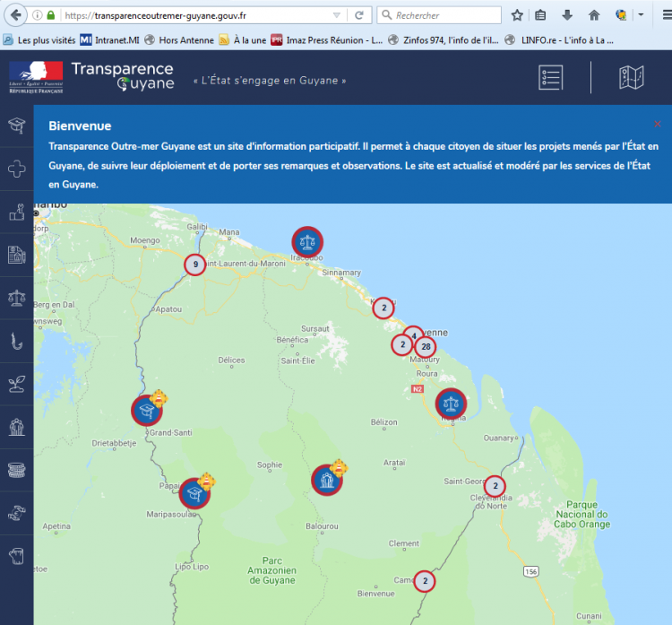Open the toolbar overflow dropdown arrow

pyautogui.click(x=642, y=15)
